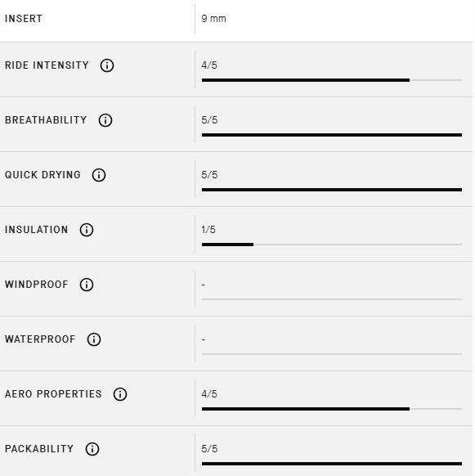The width and height of the screenshot is (475, 476).
Task: Click the Quick Drying 5/5 rating bar
Action: point(332,190)
